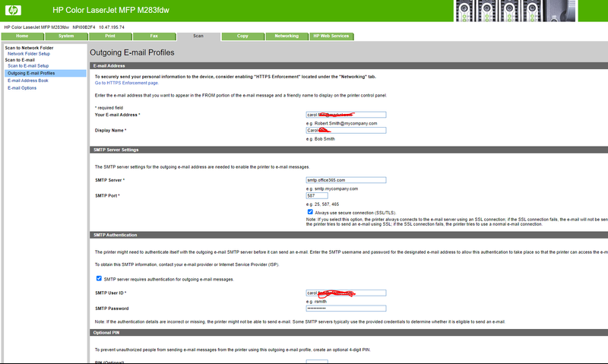
Task: Click the SMTP Authentication section header
Action: pyautogui.click(x=349, y=235)
